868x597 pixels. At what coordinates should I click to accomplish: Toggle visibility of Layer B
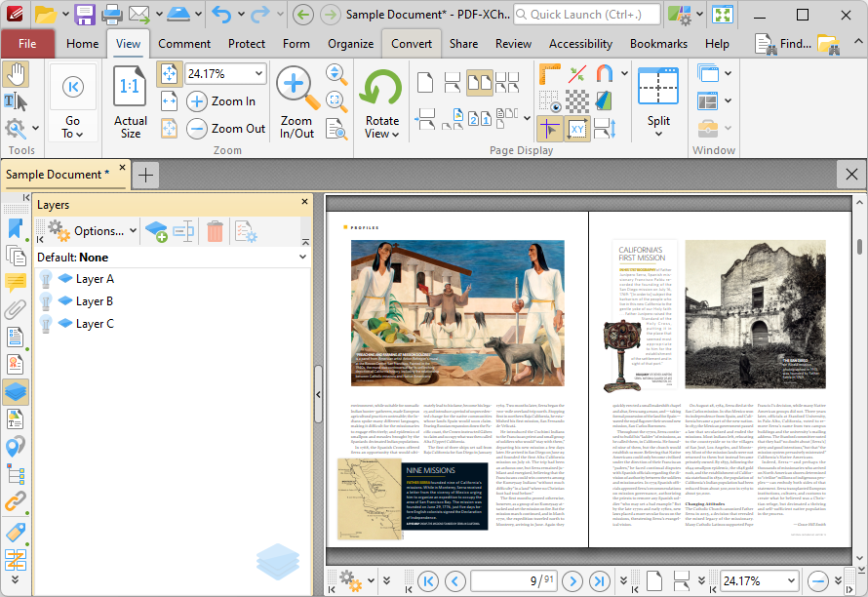46,301
